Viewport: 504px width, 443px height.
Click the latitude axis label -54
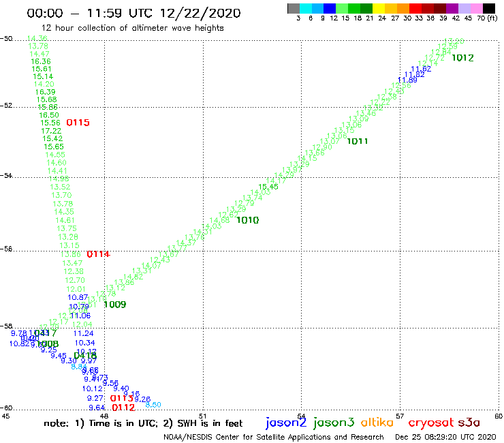(6, 176)
